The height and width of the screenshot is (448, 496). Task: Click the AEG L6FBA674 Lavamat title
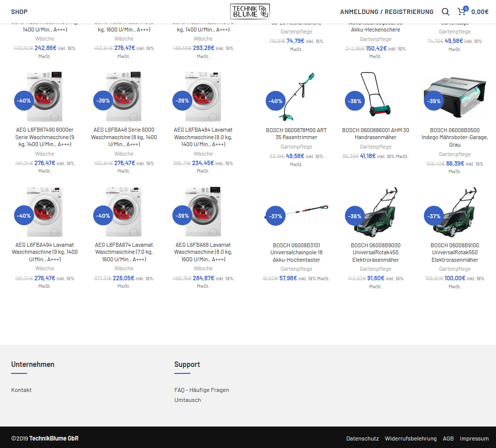[124, 252]
